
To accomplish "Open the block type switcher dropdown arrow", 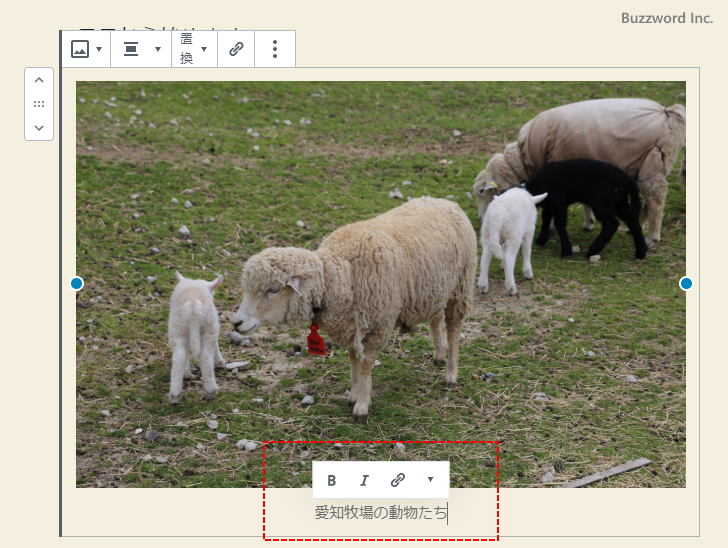I will click(99, 49).
